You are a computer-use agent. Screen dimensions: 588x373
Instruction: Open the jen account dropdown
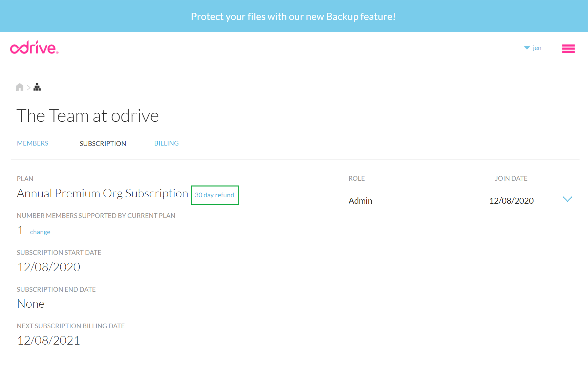[x=533, y=48]
